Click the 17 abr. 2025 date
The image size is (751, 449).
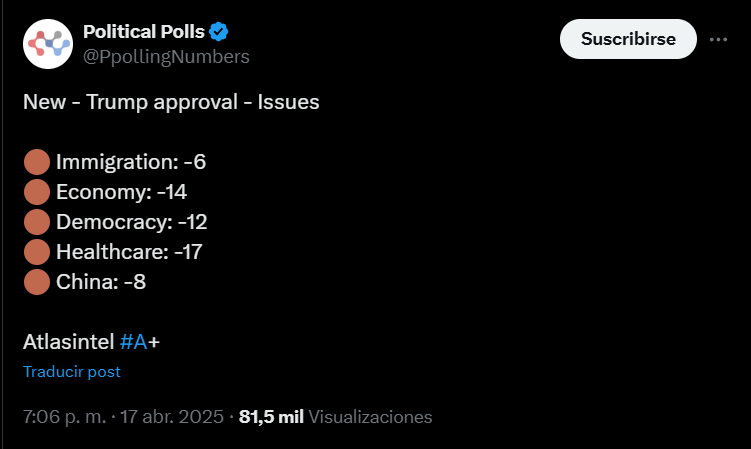(171, 416)
